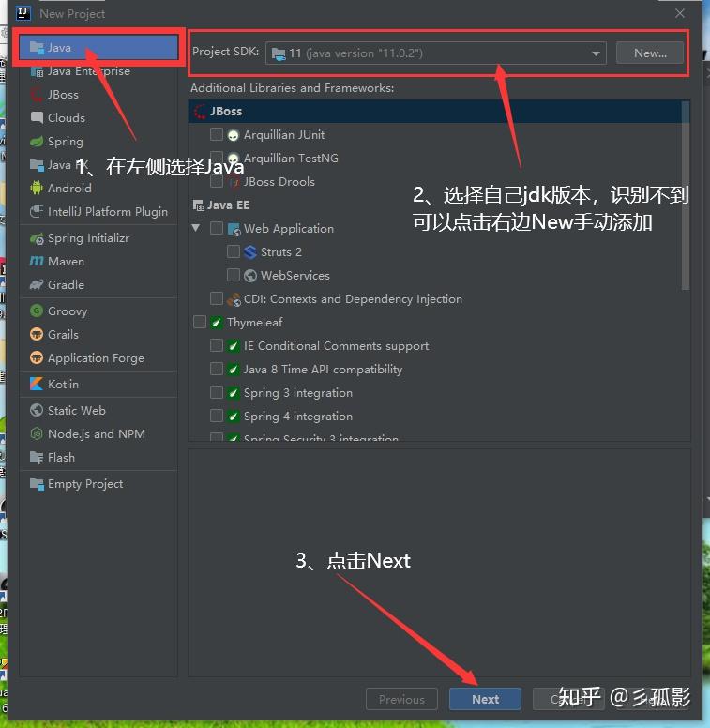
Task: Select the Application Forge icon
Action: 37,357
